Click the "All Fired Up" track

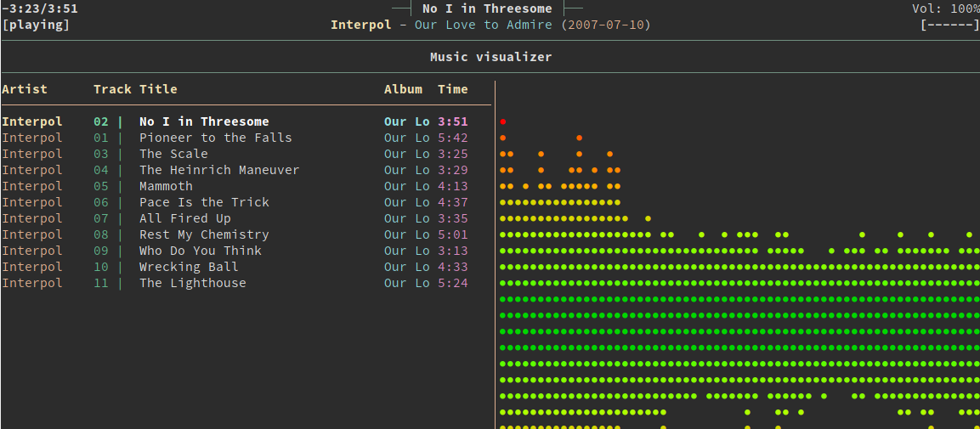pyautogui.click(x=184, y=218)
